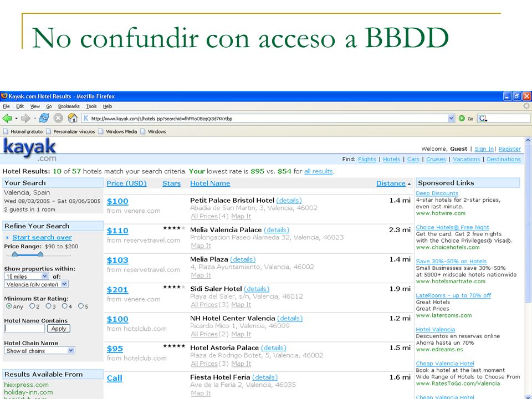Click the left price range slider handle

[14, 254]
